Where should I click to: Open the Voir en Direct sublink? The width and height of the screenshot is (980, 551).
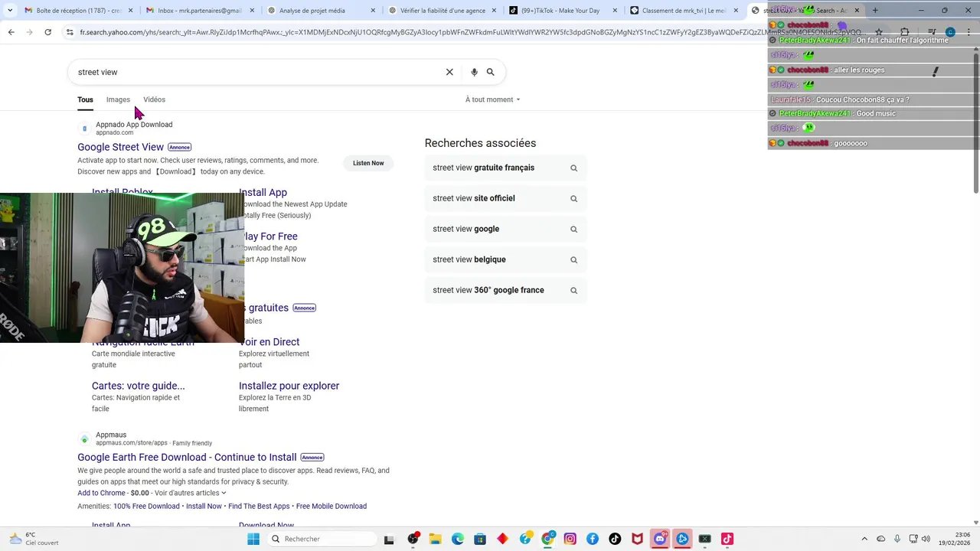click(x=269, y=342)
